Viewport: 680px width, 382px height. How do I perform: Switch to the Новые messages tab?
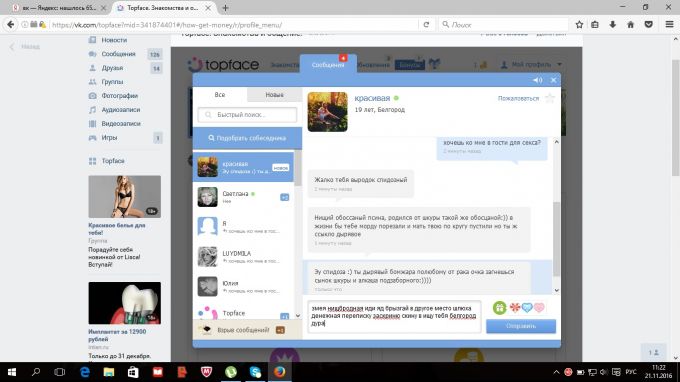click(274, 95)
